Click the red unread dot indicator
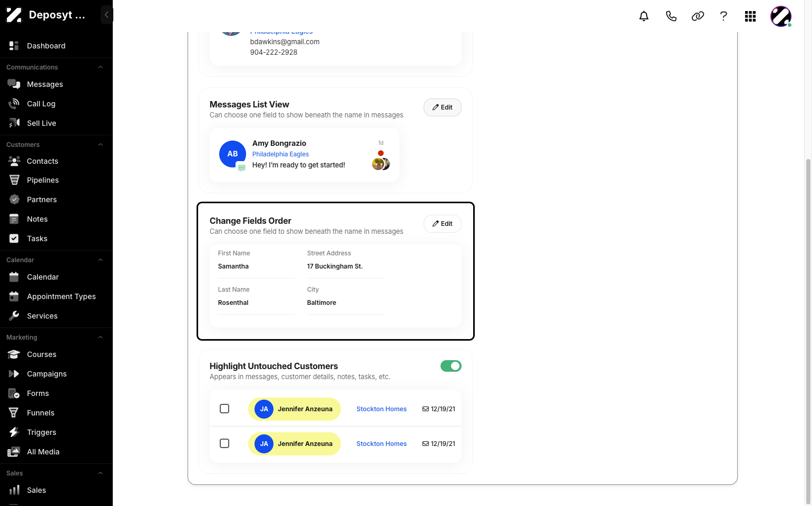Image resolution: width=812 pixels, height=506 pixels. (381, 153)
